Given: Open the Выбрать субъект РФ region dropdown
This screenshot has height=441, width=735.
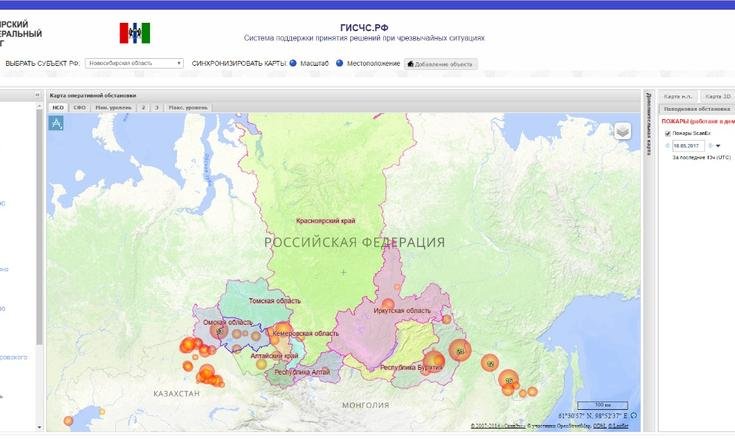Looking at the screenshot, I should pyautogui.click(x=134, y=63).
